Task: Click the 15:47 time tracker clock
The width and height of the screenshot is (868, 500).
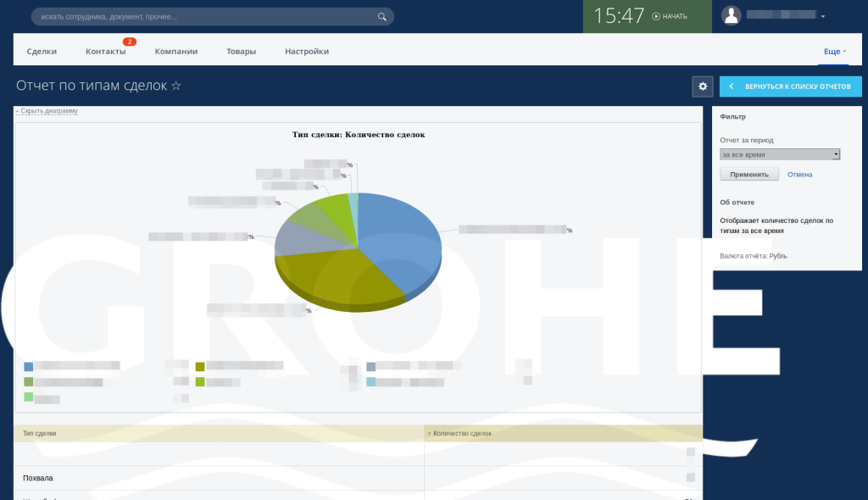Action: click(x=619, y=15)
